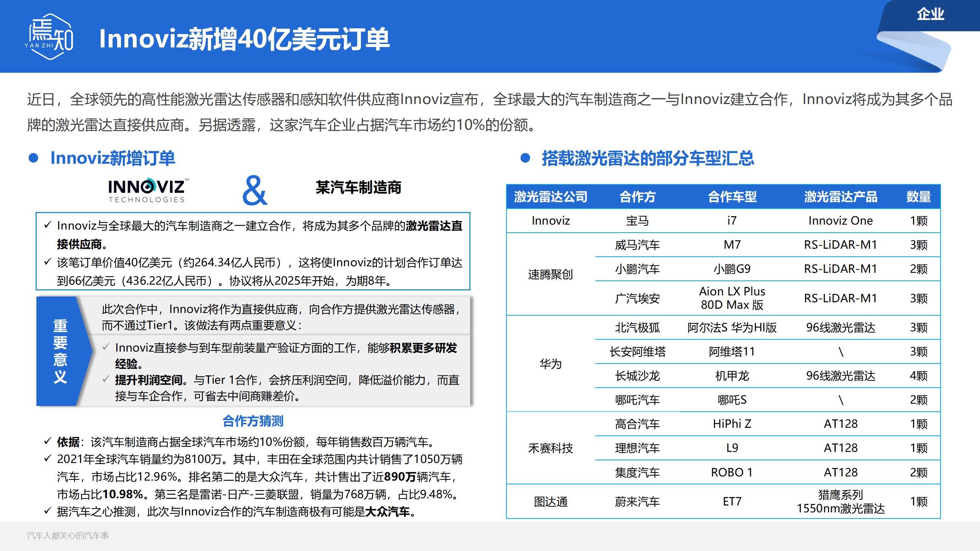Click the 合作方猜测 subheading
The image size is (980, 551).
pyautogui.click(x=253, y=421)
